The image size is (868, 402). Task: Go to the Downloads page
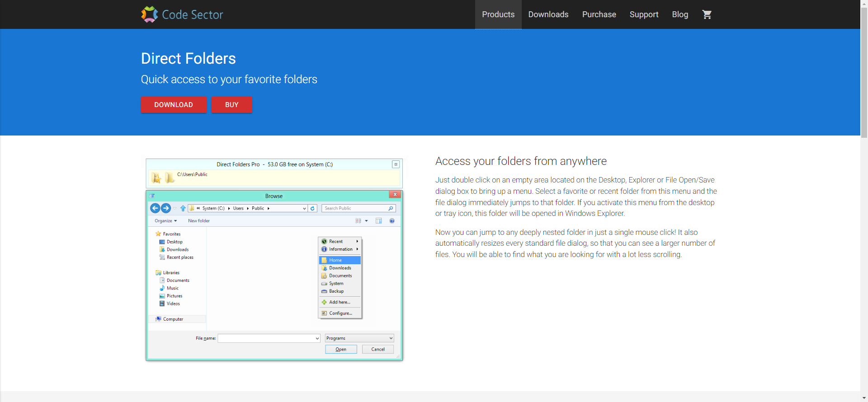pyautogui.click(x=548, y=14)
